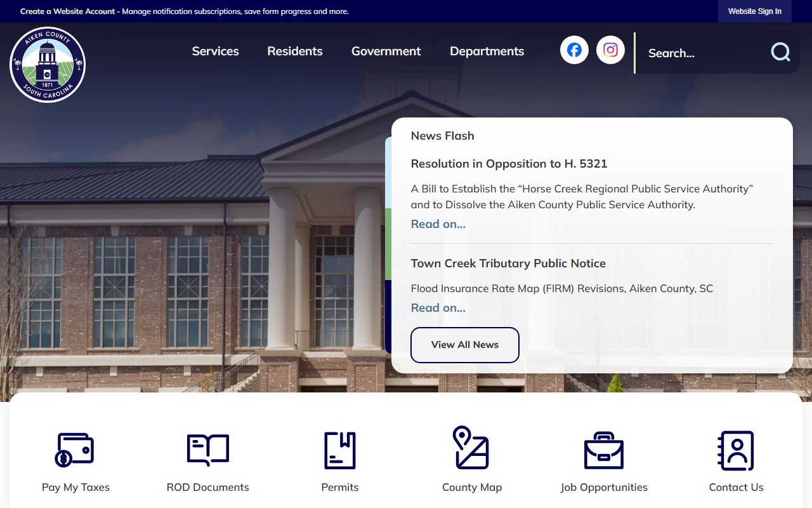The width and height of the screenshot is (812, 508).
Task: Click the Permits label
Action: (340, 488)
